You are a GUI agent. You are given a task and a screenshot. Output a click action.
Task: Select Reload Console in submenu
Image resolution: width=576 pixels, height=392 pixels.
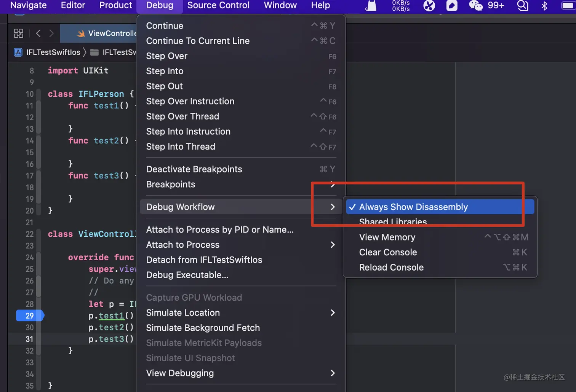coord(440,268)
